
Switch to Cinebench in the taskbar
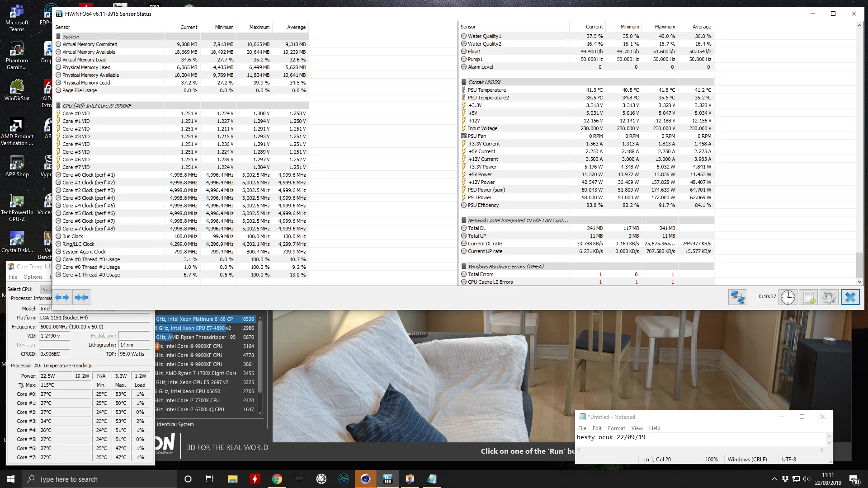pyautogui.click(x=366, y=479)
